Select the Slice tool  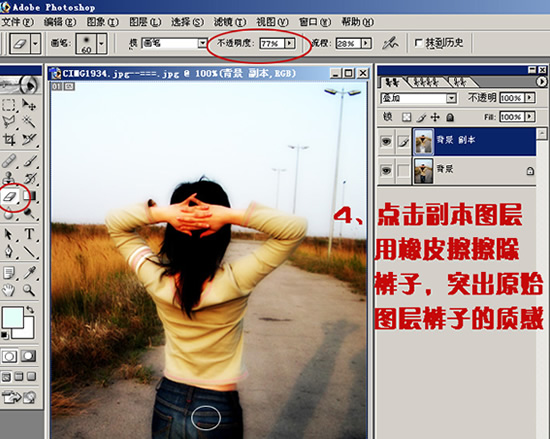[29, 140]
